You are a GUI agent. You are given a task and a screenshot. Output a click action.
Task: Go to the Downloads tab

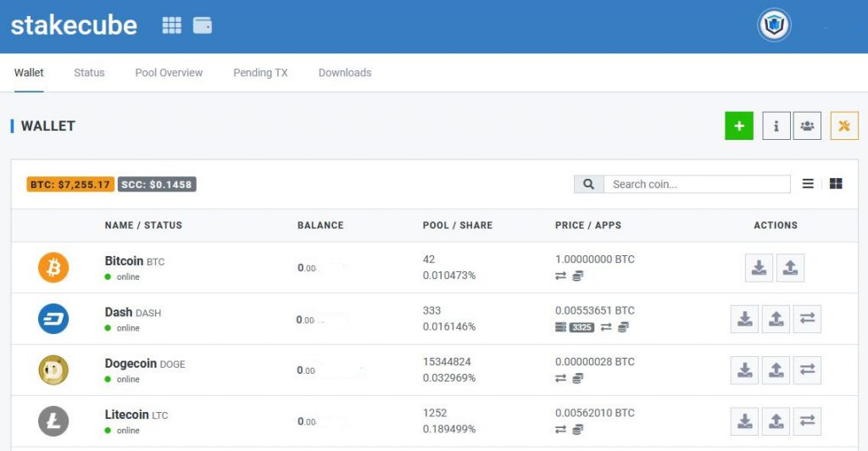coord(345,73)
